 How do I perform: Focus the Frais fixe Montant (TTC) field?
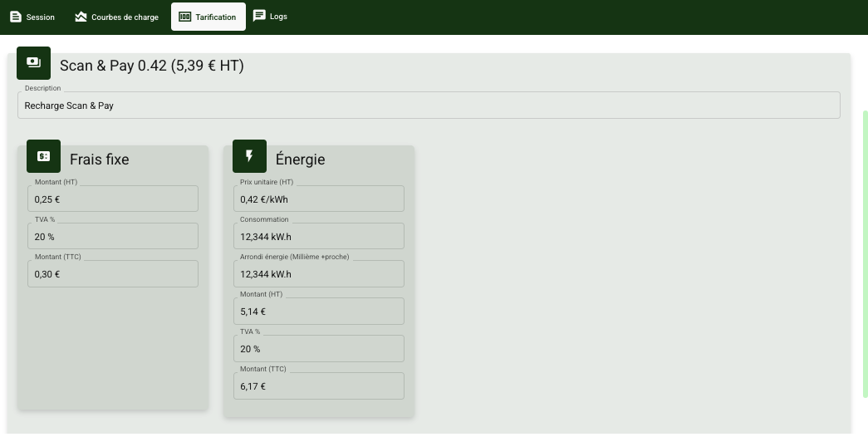point(113,274)
